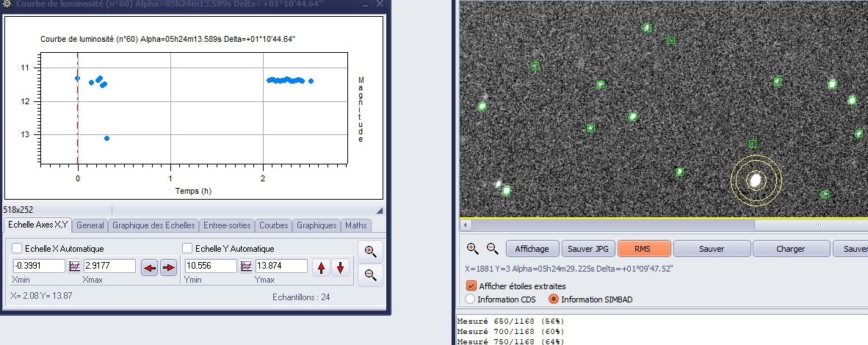The height and width of the screenshot is (345, 868).
Task: Shift Y axis up with red arrow
Action: coord(321,267)
